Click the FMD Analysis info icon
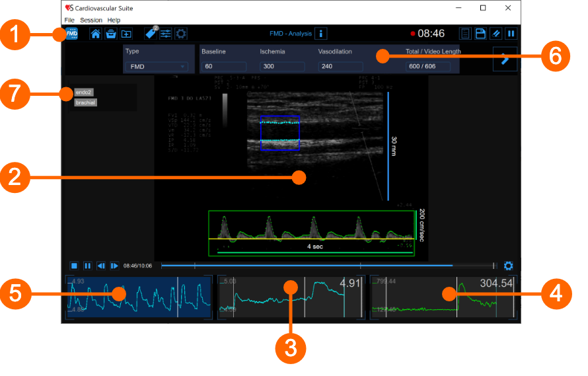588x376 pixels. (x=320, y=34)
